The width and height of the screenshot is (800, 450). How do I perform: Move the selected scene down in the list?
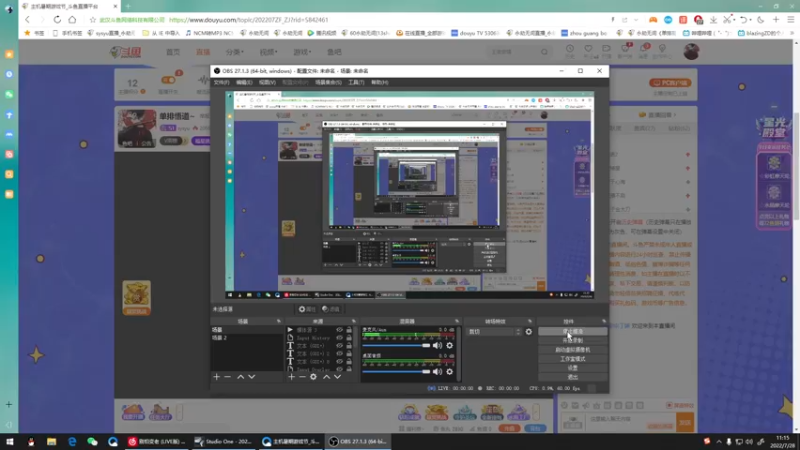252,377
